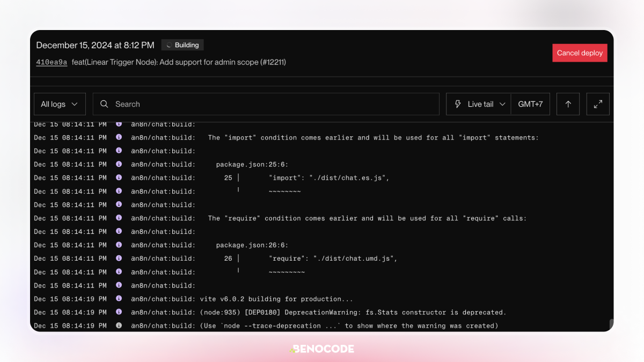Select the package.json:26:6: log text

(252, 245)
